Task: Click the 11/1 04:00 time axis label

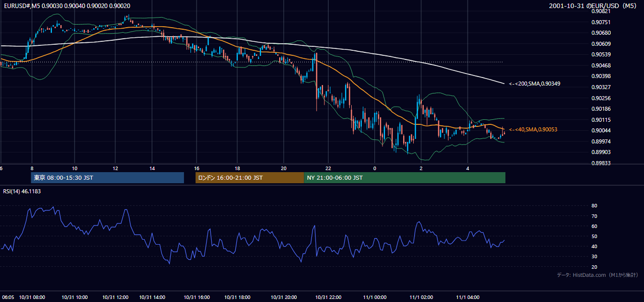Action: [468, 297]
